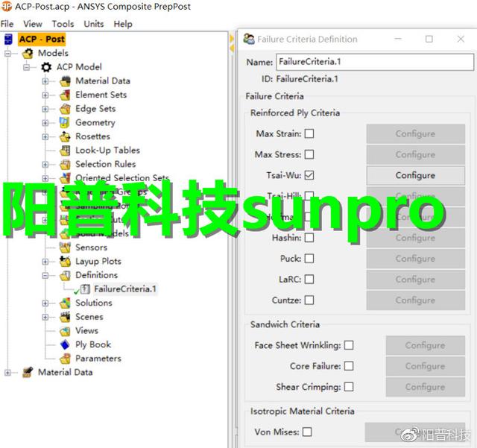Click the Geometry tree icon
The image size is (477, 448).
pyautogui.click(x=65, y=123)
